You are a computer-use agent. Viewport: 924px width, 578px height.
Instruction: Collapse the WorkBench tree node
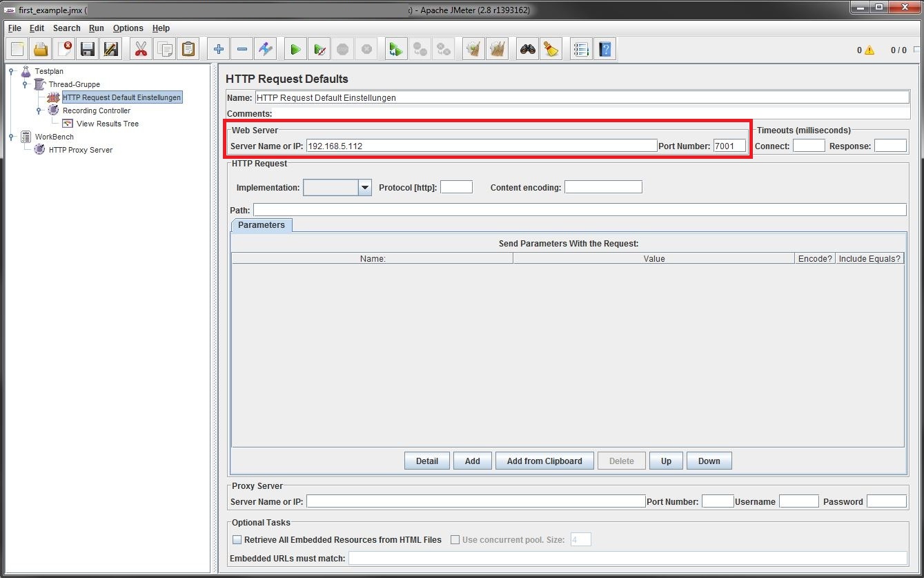click(12, 137)
